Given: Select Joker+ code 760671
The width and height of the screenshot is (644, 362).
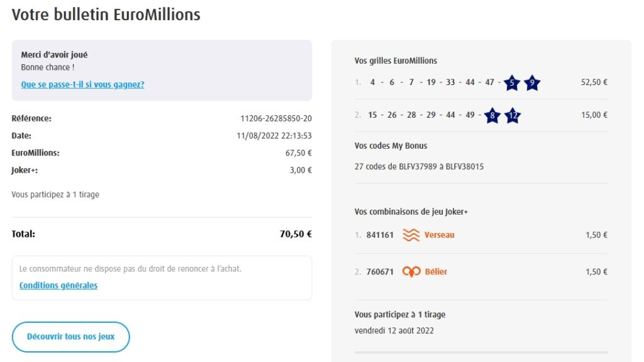Looking at the screenshot, I should pos(380,272).
